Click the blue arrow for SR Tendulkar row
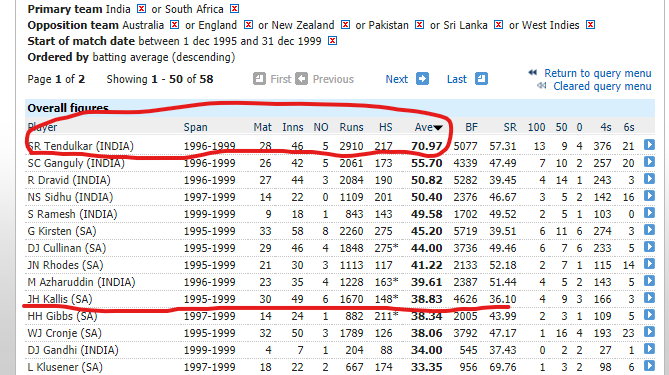Image resolution: width=669 pixels, height=375 pixels. [649, 145]
